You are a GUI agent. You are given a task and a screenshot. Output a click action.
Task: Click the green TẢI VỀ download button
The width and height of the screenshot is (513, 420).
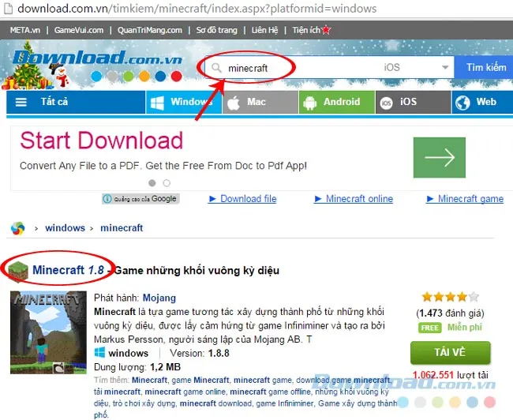coord(450,352)
